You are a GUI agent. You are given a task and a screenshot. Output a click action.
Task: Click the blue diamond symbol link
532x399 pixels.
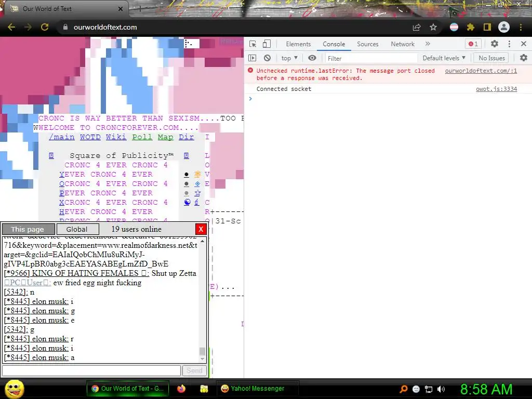(197, 184)
